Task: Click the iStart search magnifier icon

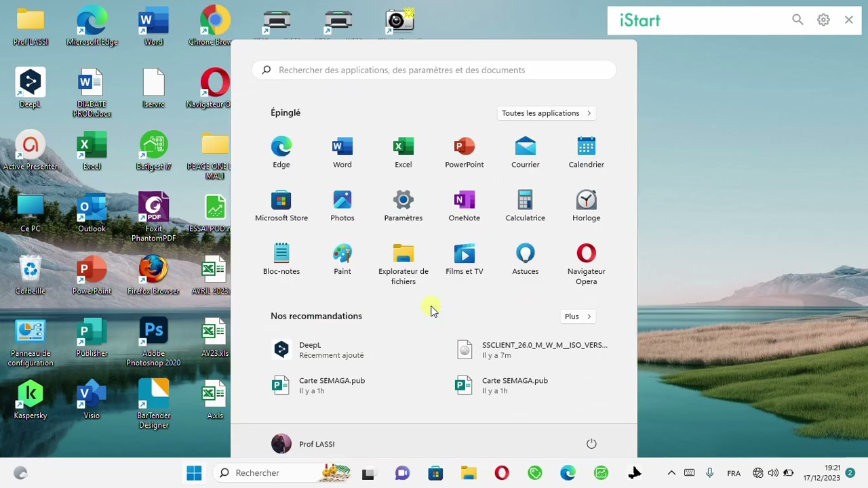Action: (x=797, y=20)
